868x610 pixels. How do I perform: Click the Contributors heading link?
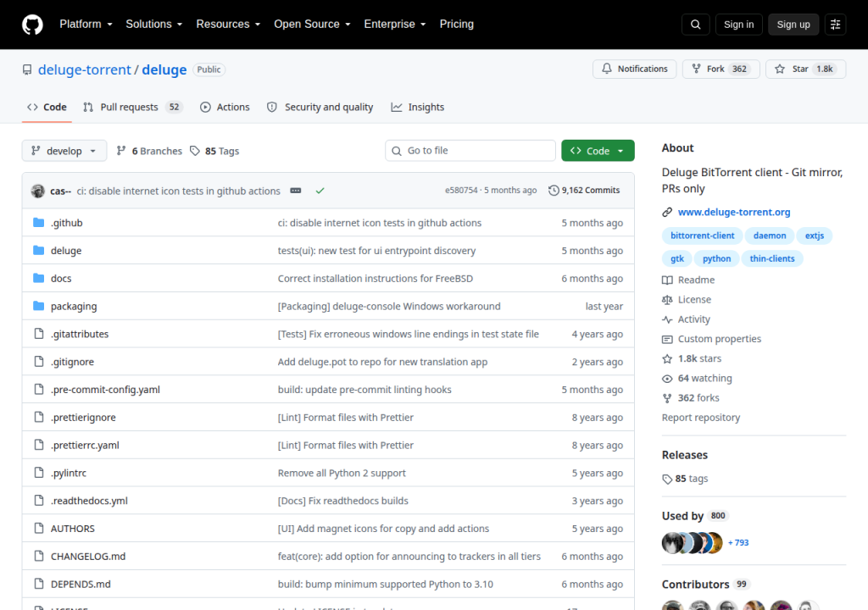tap(695, 585)
